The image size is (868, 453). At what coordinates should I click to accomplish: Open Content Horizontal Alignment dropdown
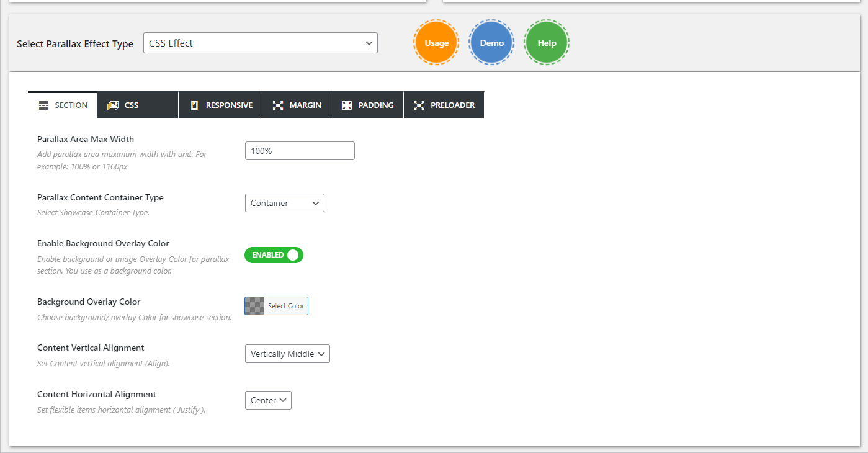click(268, 400)
